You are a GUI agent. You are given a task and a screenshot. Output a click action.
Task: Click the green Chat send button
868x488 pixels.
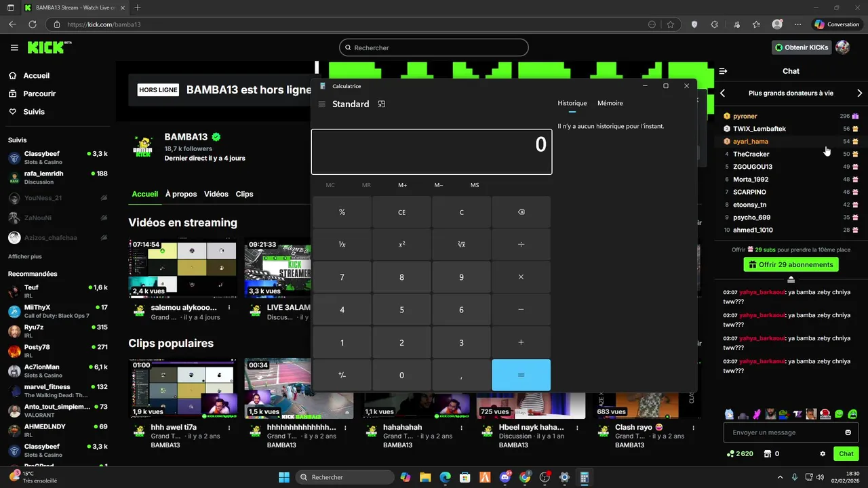846,454
